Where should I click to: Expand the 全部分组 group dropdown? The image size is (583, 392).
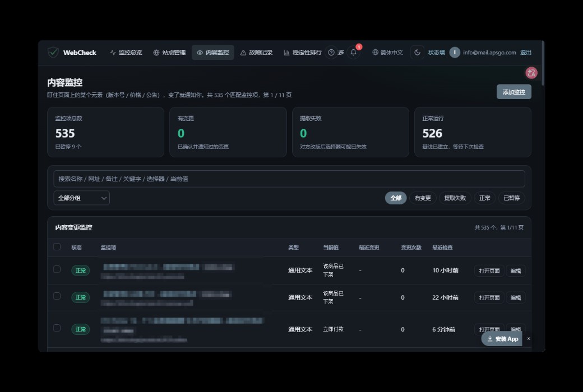(x=81, y=198)
